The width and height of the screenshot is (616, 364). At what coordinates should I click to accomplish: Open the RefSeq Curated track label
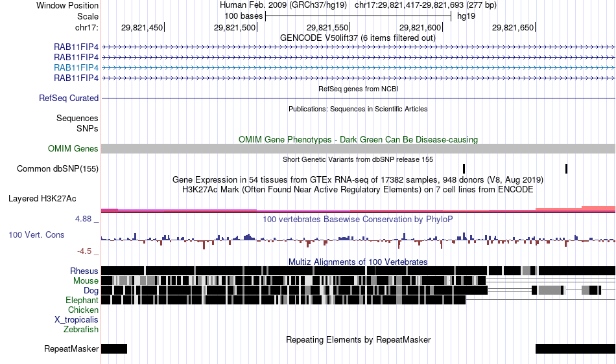(x=69, y=98)
